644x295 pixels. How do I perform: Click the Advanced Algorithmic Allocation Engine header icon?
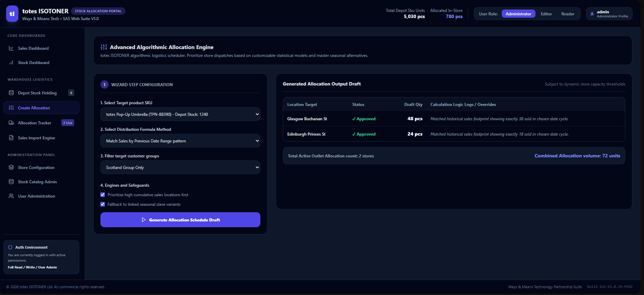[x=104, y=47]
